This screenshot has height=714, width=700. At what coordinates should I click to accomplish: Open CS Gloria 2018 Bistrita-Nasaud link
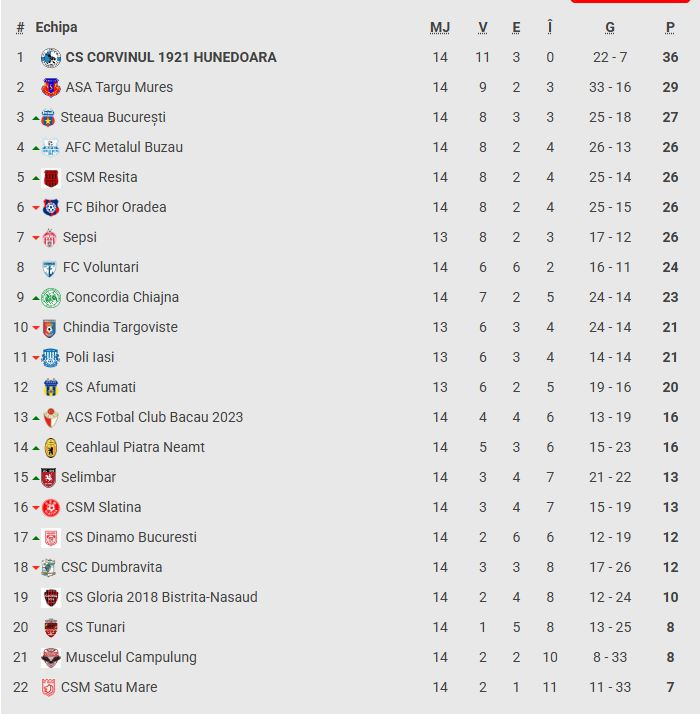(161, 598)
